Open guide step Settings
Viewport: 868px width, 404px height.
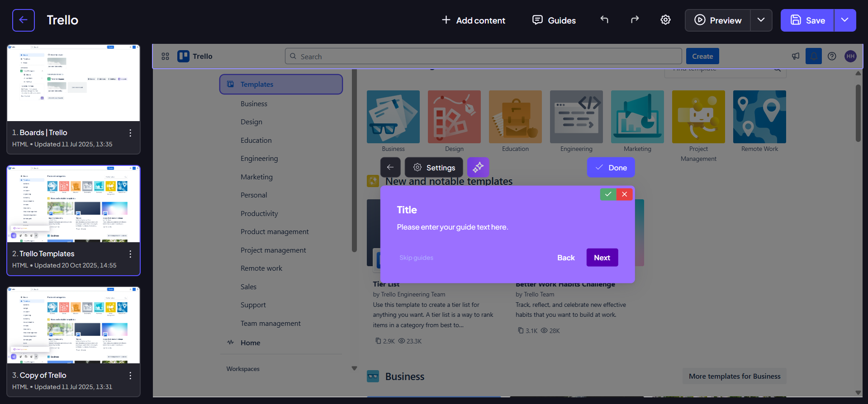coord(434,168)
